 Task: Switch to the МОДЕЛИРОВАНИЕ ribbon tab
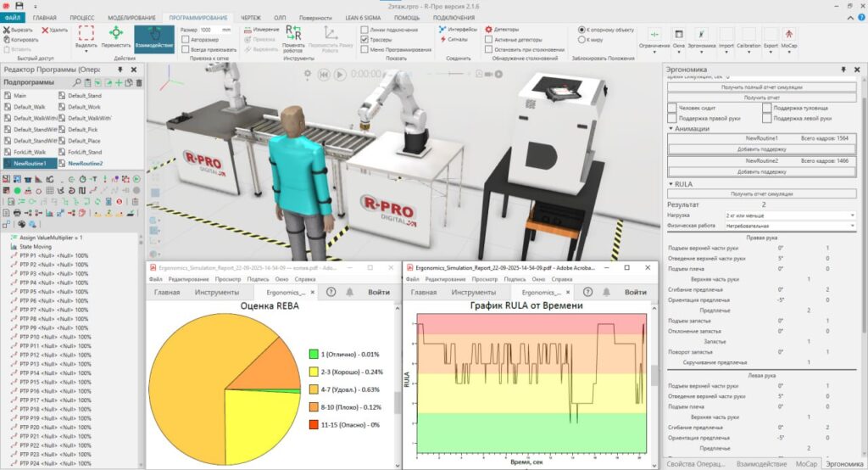(133, 17)
